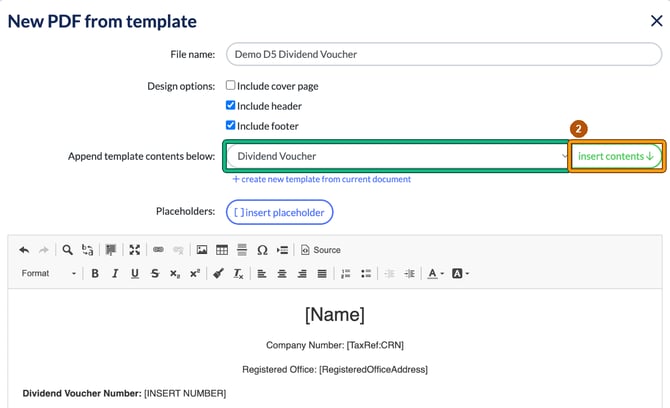Image resolution: width=670 pixels, height=408 pixels.
Task: Insert a special character (Omega)
Action: coord(262,250)
